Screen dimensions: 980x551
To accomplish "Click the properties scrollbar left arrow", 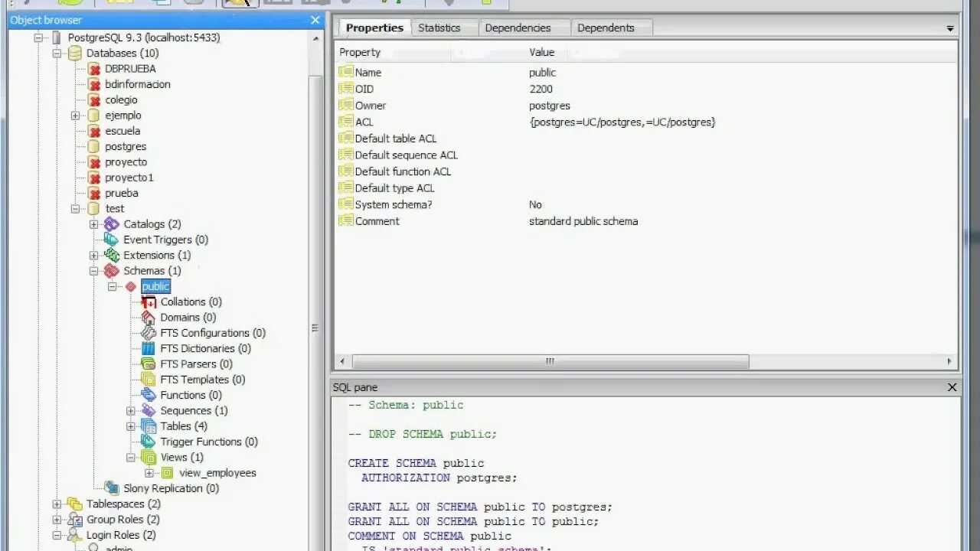I will point(342,361).
